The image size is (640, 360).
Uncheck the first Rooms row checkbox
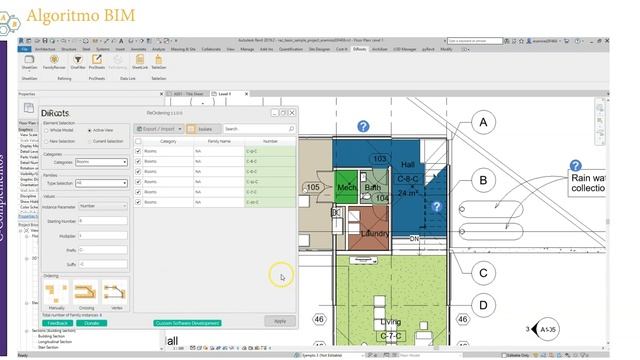(x=138, y=151)
